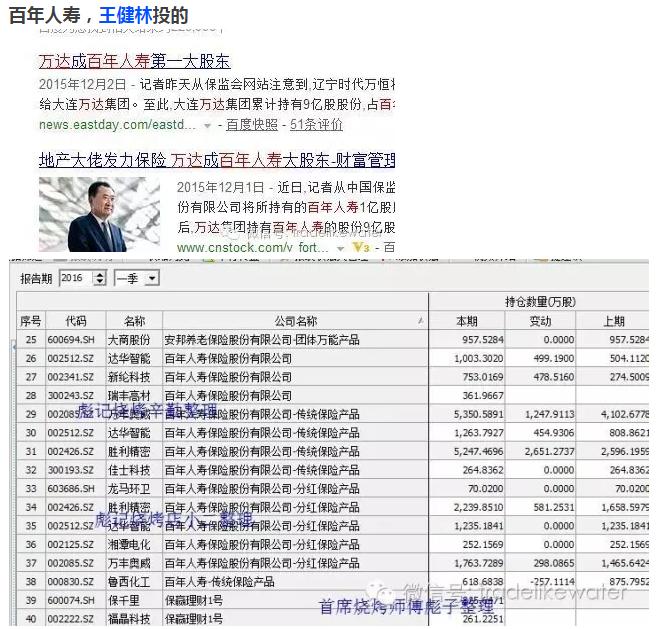Screen dimensions: 663x629
Task: Click the -257.1114 change value
Action: point(552,582)
